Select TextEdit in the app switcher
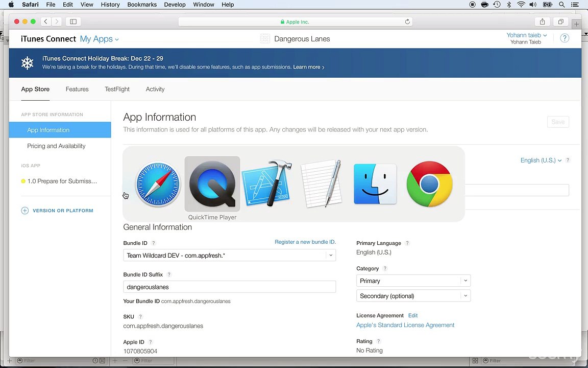The image size is (588, 368). click(322, 184)
